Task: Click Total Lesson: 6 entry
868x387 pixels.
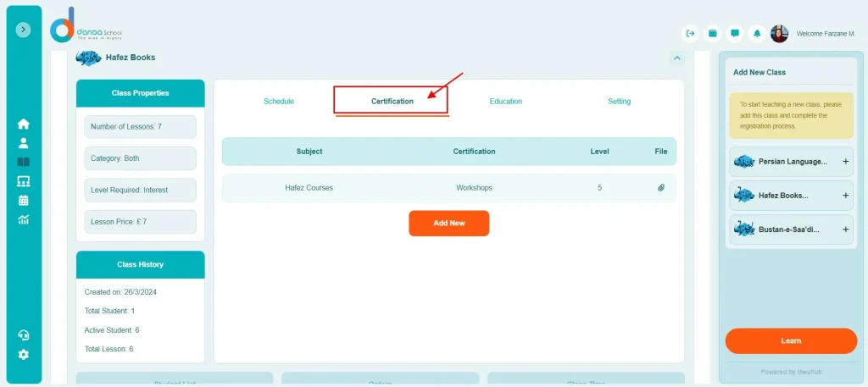Action: (108, 349)
